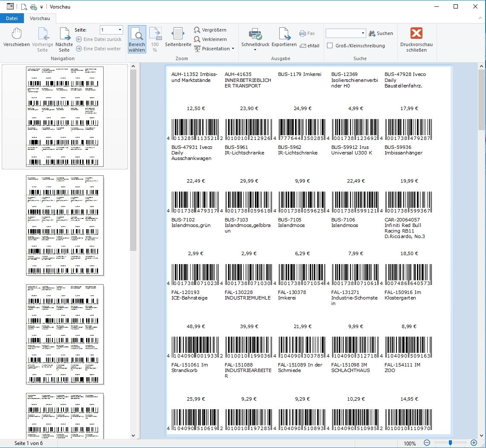The image size is (486, 448).
Task: Click the zoom slider handle in status bar
Action: 450,443
